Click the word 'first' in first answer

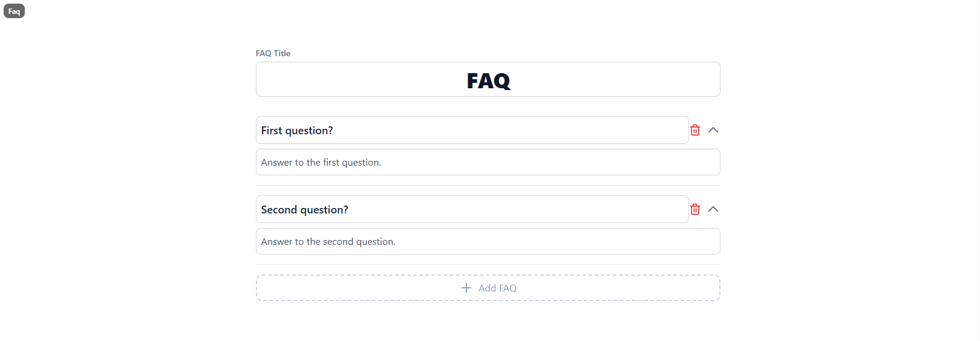pos(331,163)
